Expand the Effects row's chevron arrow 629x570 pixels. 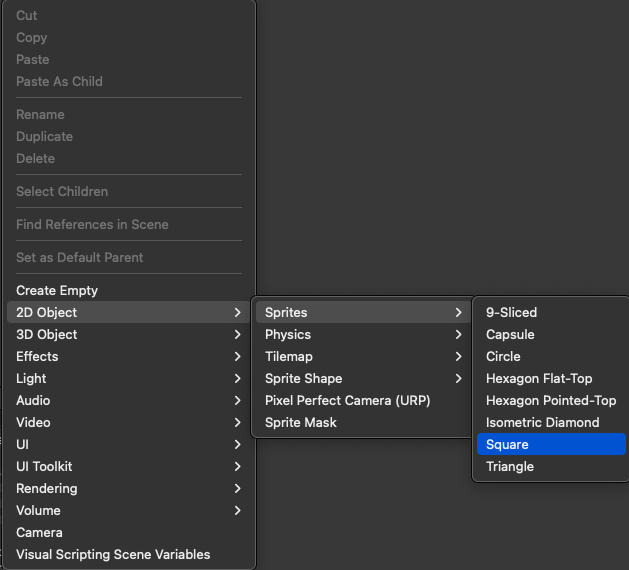click(237, 357)
